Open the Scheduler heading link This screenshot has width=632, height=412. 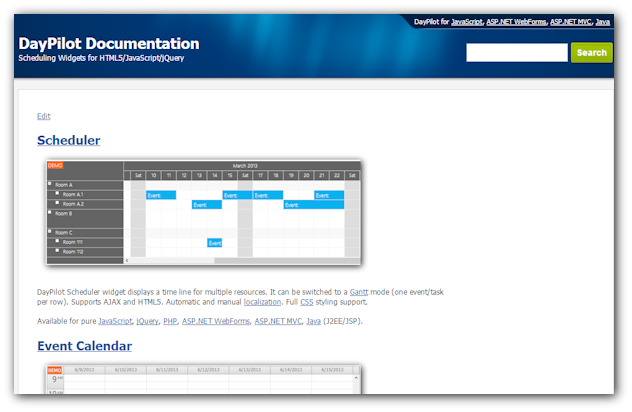69,140
